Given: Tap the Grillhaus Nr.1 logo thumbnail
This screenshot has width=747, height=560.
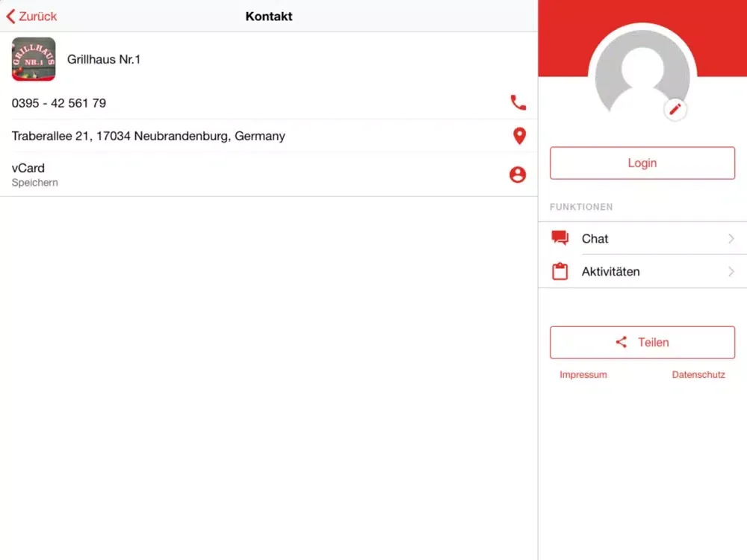Looking at the screenshot, I should tap(34, 59).
